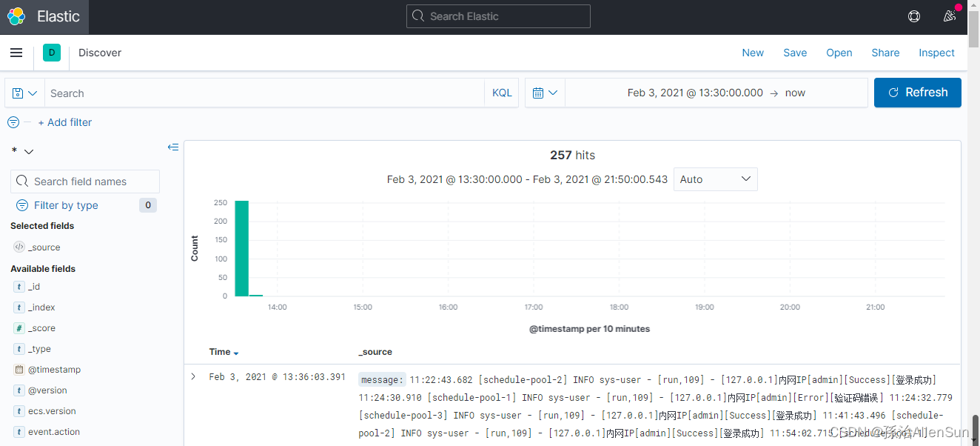This screenshot has height=446, width=980.
Task: Click the green D space avatar
Action: click(52, 53)
